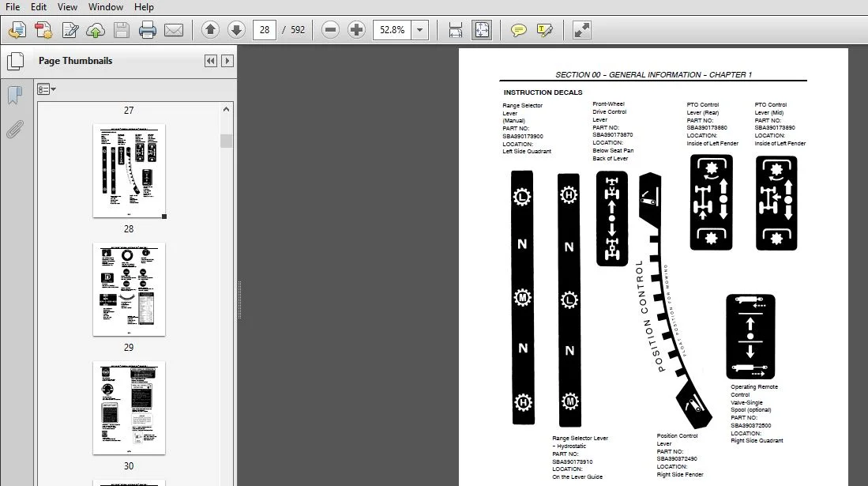Click the Save floppy disk icon
868x486 pixels.
tap(121, 30)
